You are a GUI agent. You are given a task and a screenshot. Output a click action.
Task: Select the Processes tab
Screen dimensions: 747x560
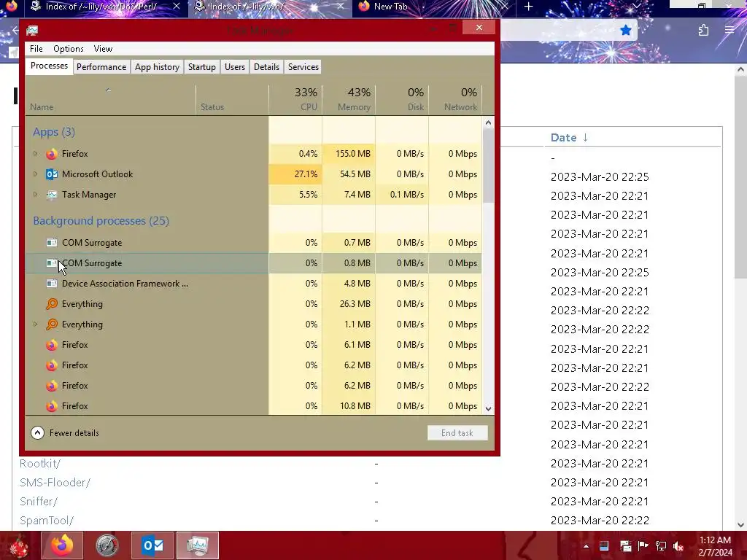[x=49, y=66]
